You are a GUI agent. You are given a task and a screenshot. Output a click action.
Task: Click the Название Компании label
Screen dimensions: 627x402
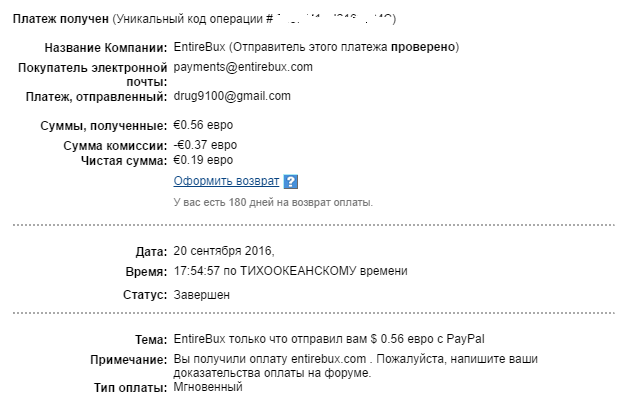(x=106, y=48)
